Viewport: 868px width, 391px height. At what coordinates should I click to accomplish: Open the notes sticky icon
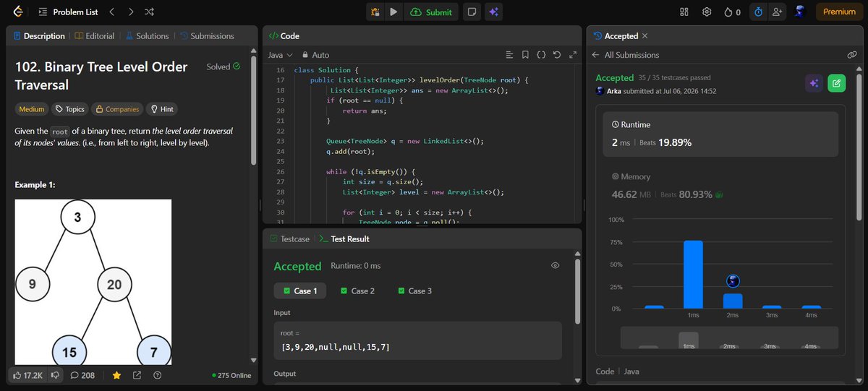click(x=472, y=12)
